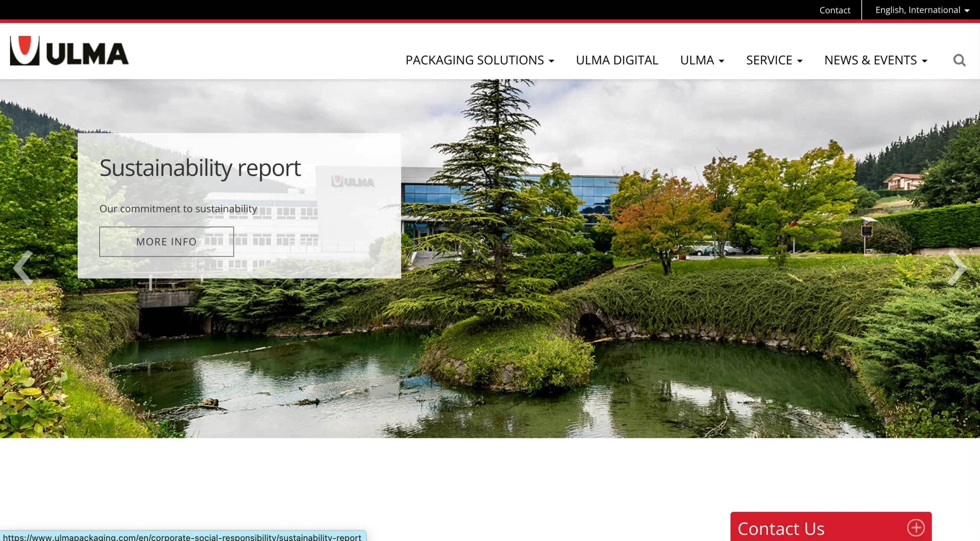Image resolution: width=980 pixels, height=541 pixels.
Task: Click the Sustainability report headline
Action: tap(200, 167)
